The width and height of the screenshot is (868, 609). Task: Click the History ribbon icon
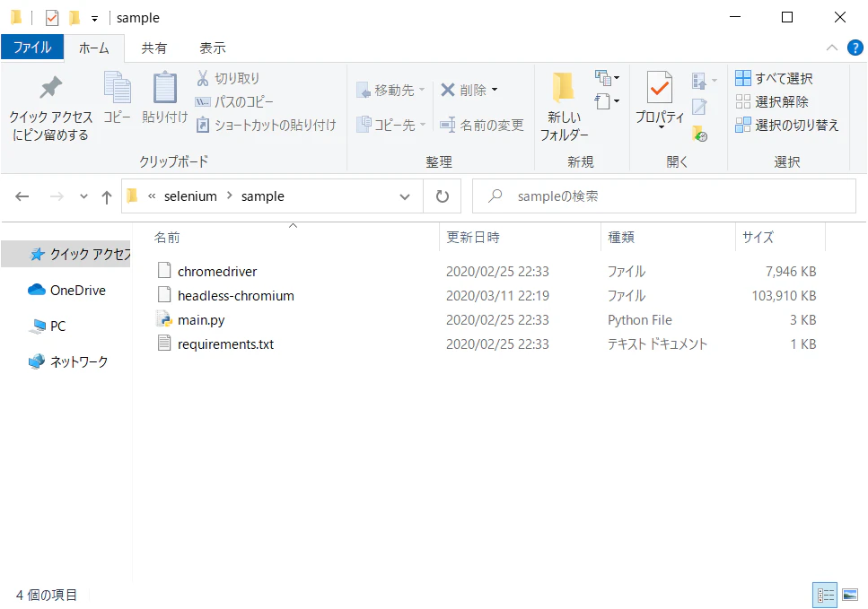click(x=700, y=134)
